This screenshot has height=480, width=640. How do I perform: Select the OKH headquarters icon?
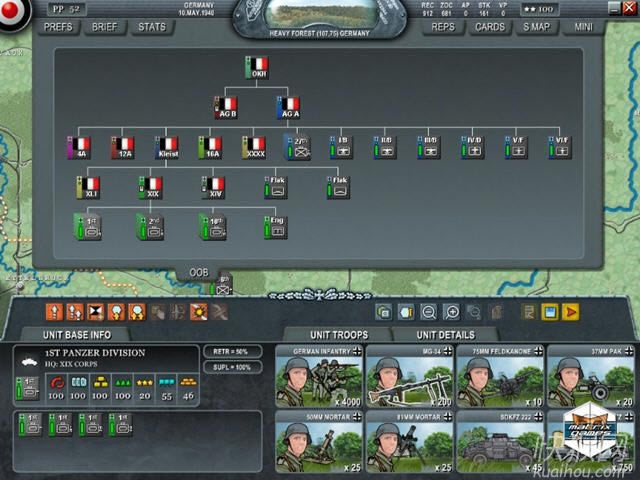257,68
